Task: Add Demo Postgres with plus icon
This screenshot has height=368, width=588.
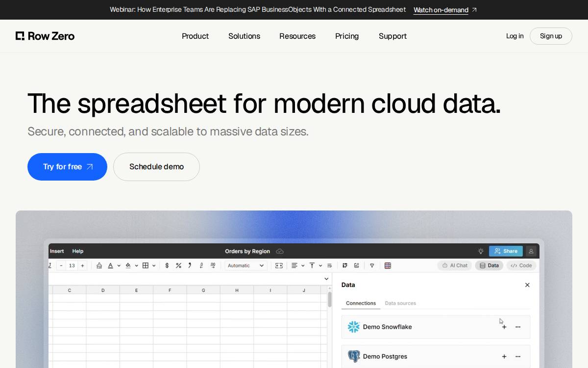Action: [504, 357]
